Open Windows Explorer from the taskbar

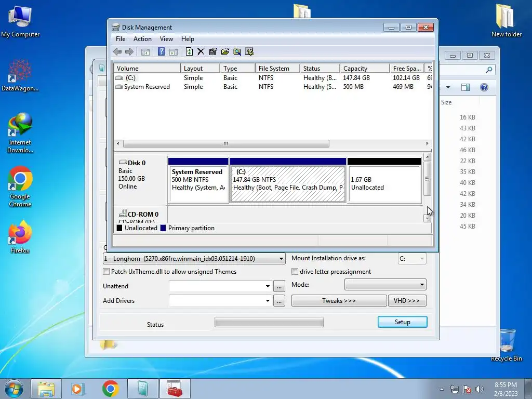46,389
